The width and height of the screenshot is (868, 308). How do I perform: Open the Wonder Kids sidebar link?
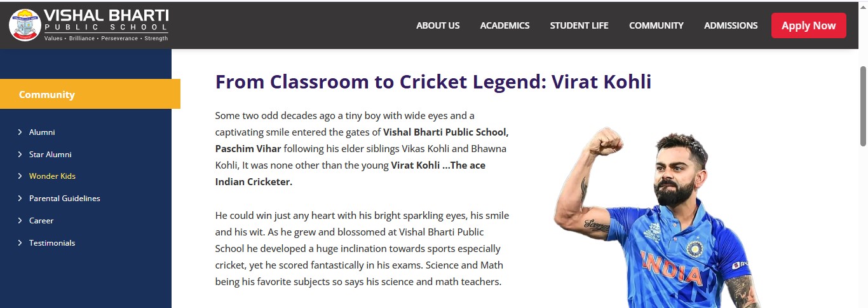(x=52, y=176)
